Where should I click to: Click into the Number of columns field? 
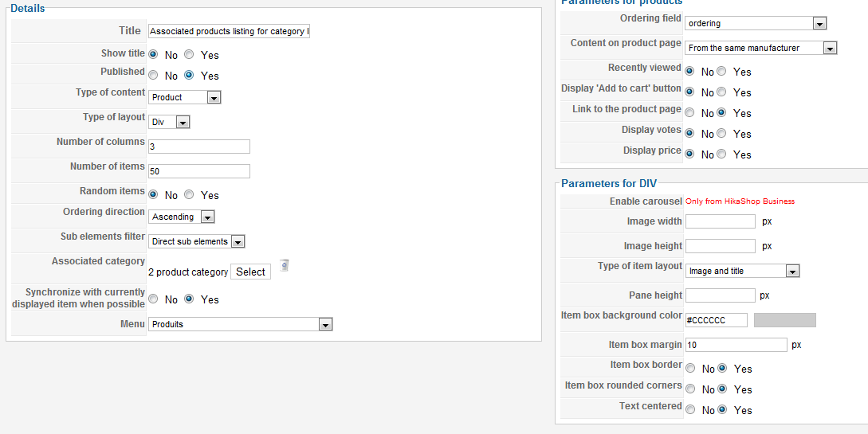[199, 147]
